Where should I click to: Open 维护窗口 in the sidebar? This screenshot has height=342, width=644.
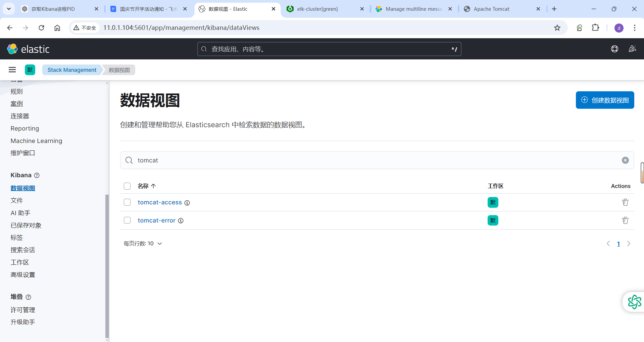click(x=23, y=153)
